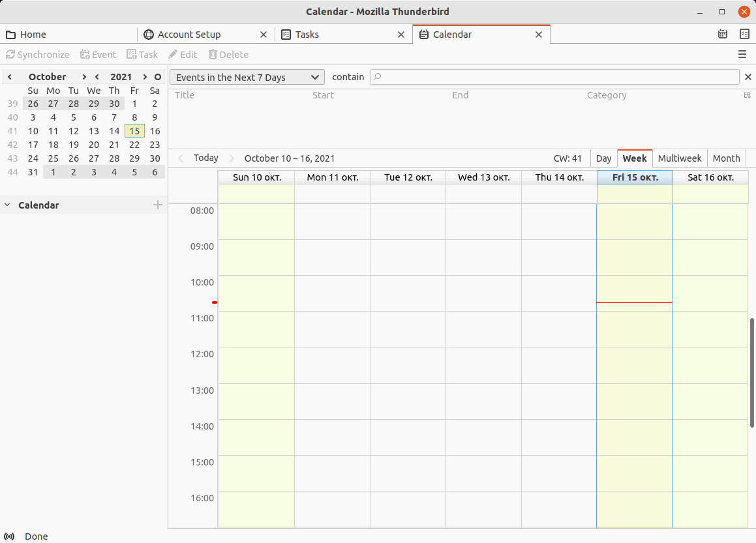Image resolution: width=756 pixels, height=543 pixels.
Task: Switch to Multiweek view
Action: 679,158
